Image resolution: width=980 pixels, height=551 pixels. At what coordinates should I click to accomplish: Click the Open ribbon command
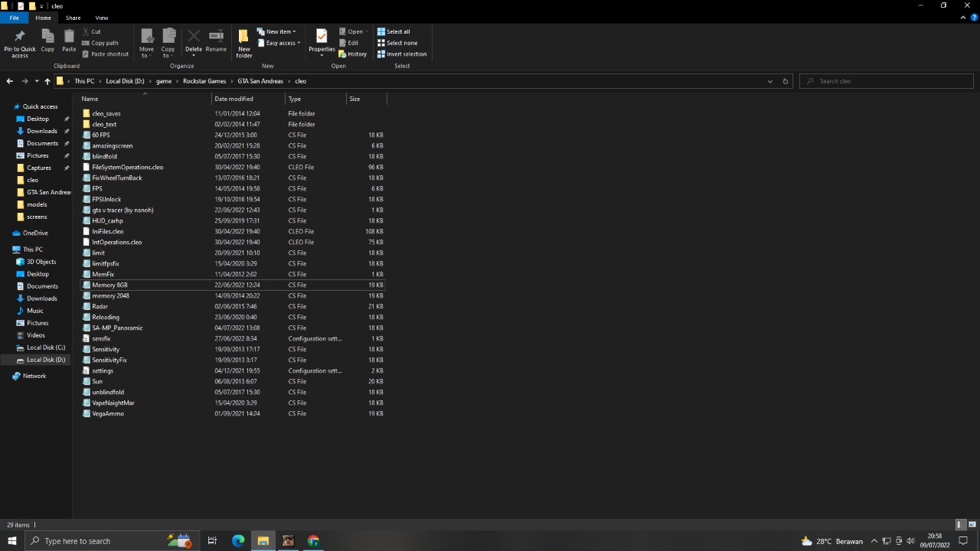coord(352,31)
